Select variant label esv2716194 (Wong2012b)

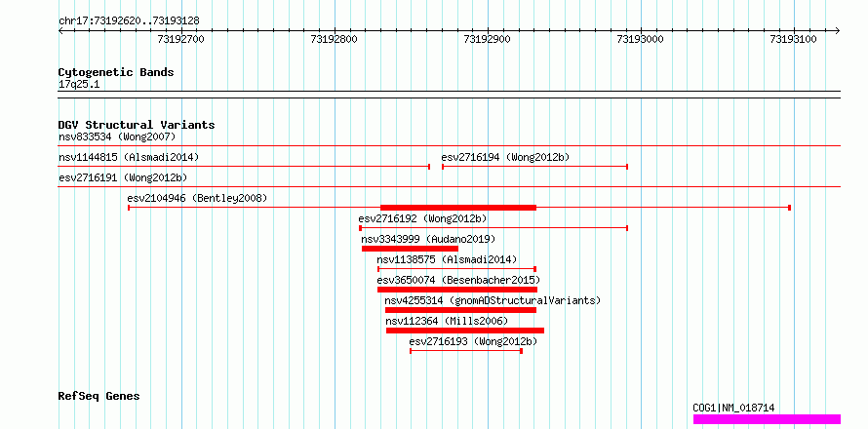pos(505,157)
